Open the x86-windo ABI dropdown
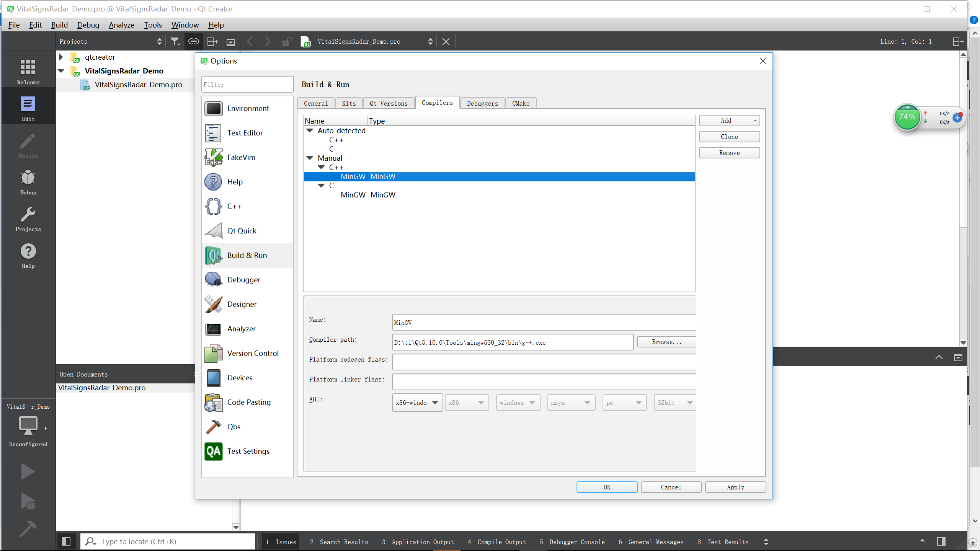 pyautogui.click(x=417, y=403)
